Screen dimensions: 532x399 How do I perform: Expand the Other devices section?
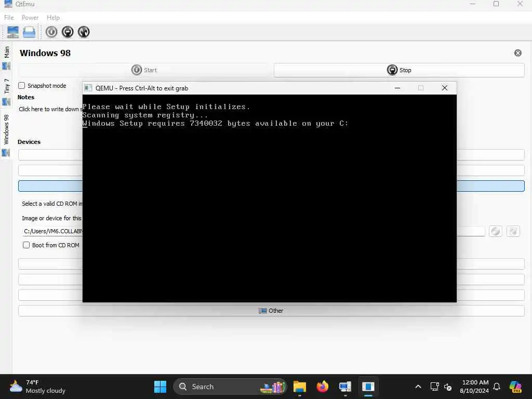point(271,311)
